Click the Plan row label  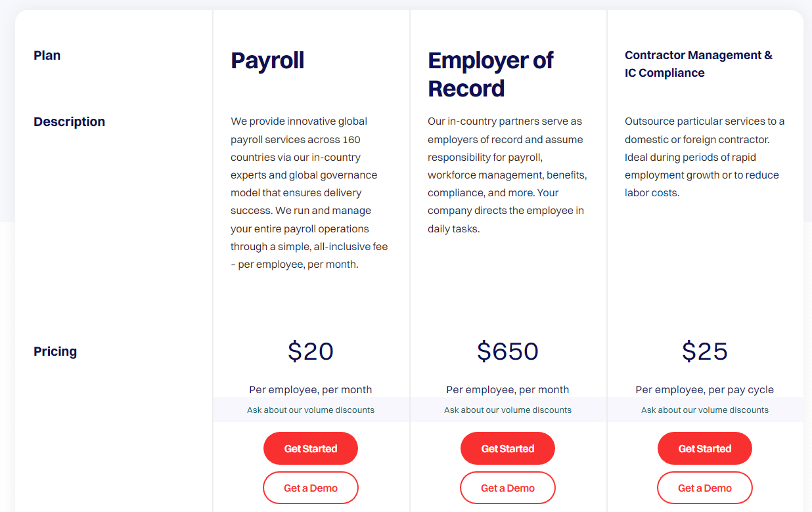tap(47, 55)
